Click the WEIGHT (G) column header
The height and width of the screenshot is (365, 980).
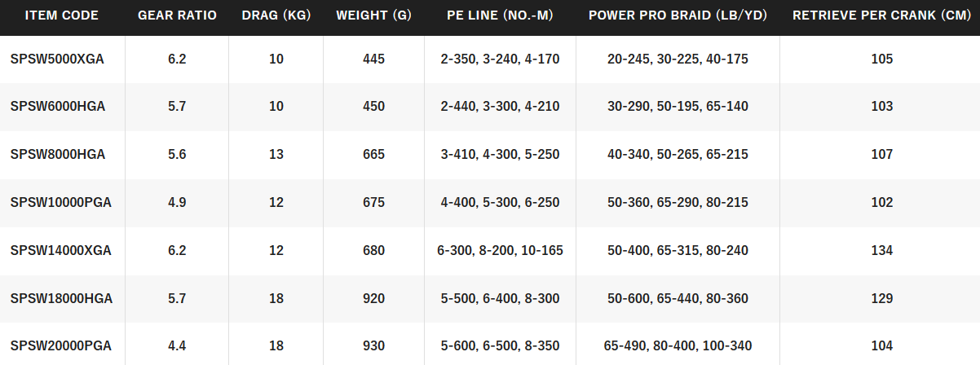[373, 15]
